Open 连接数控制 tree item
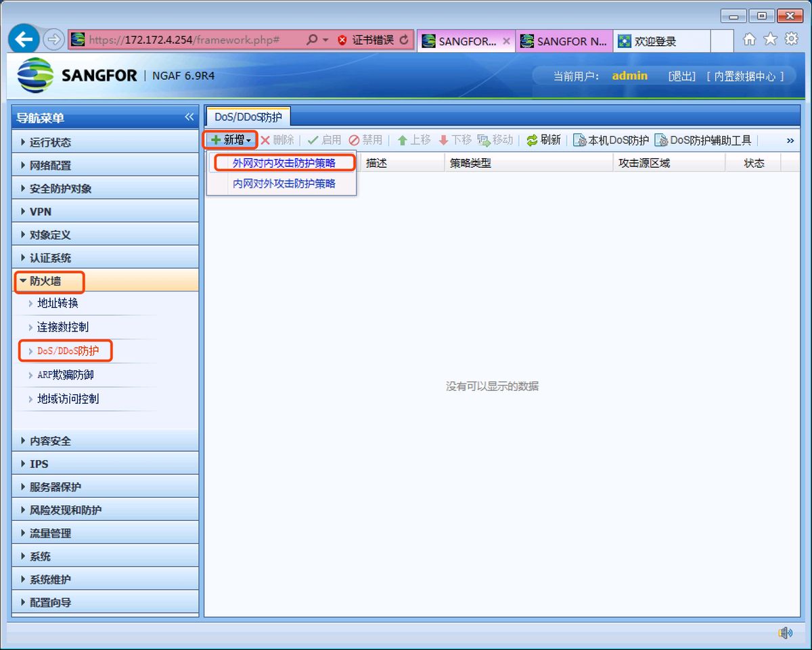 pos(62,327)
